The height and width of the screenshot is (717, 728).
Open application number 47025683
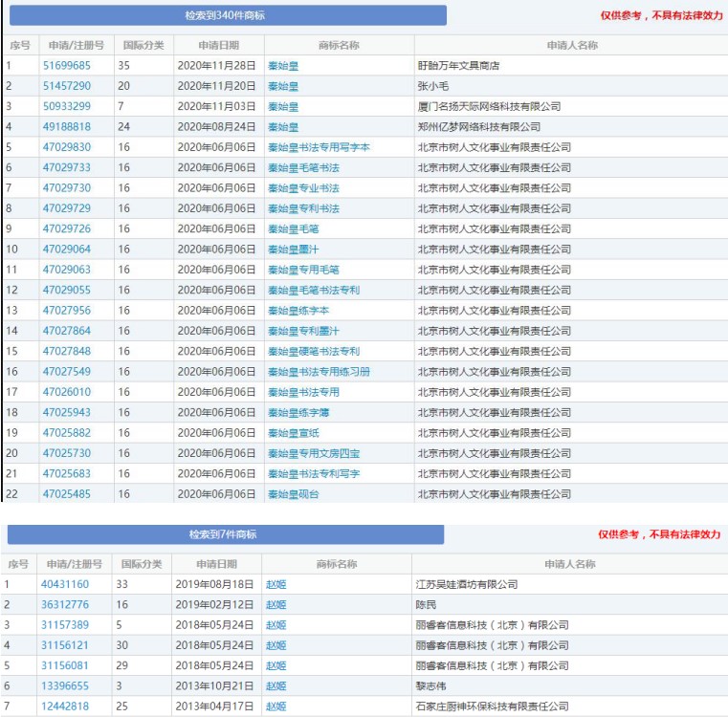coord(66,474)
